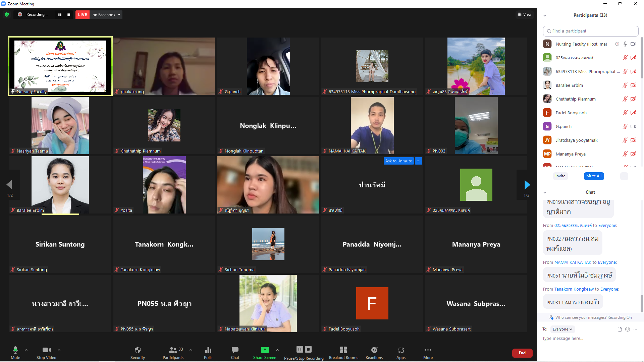Open the Security shield icon
Viewport: 644px width, 362px height.
pyautogui.click(x=138, y=350)
